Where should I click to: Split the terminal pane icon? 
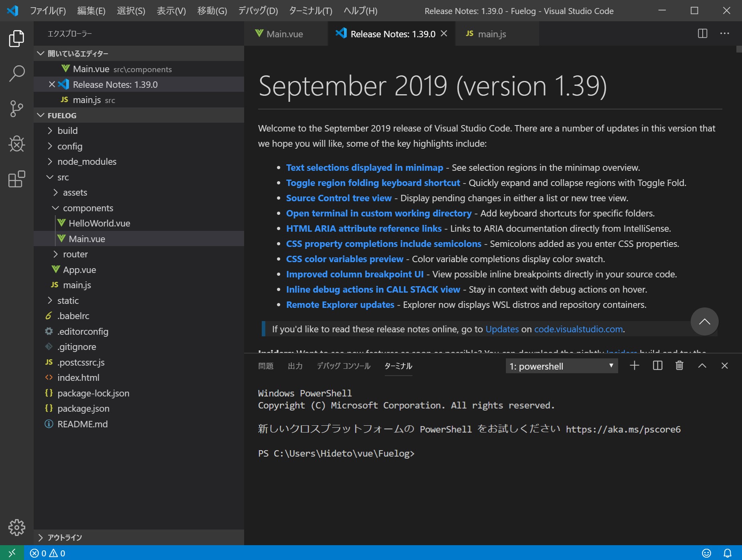coord(657,366)
